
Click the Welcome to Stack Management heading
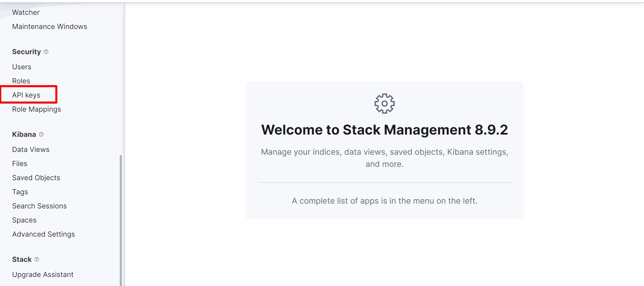[384, 130]
